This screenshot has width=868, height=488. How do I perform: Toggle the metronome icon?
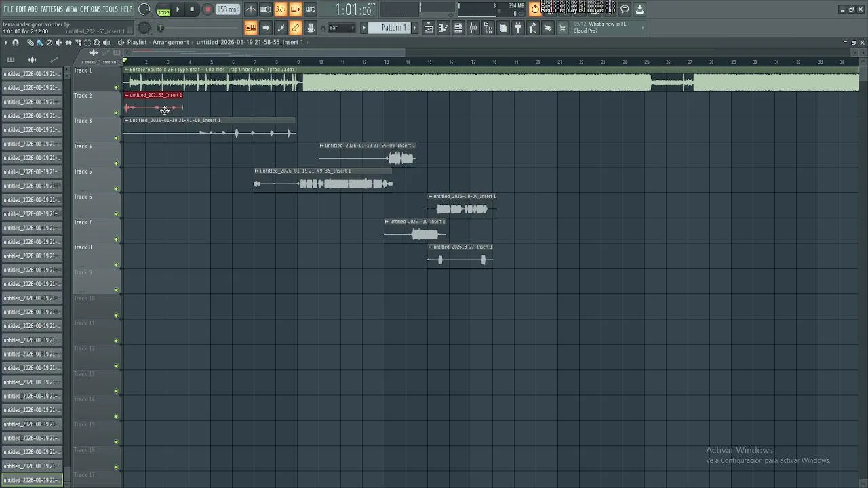[x=252, y=9]
